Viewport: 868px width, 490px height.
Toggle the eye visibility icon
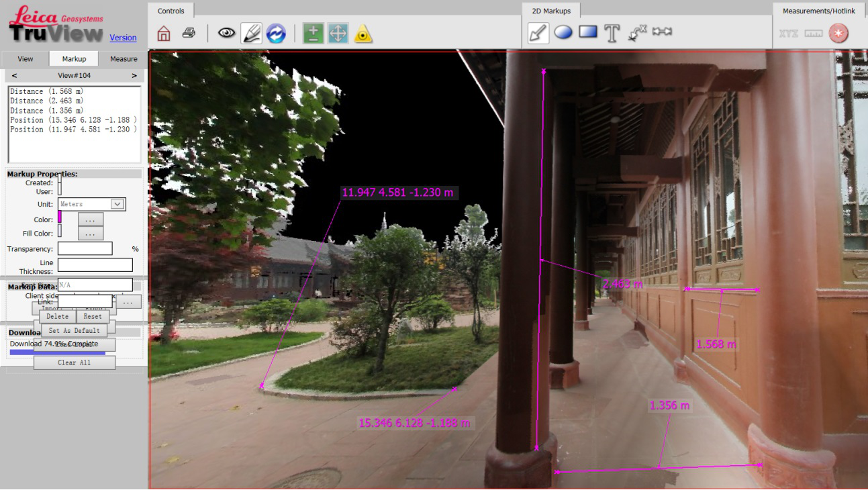(x=227, y=33)
